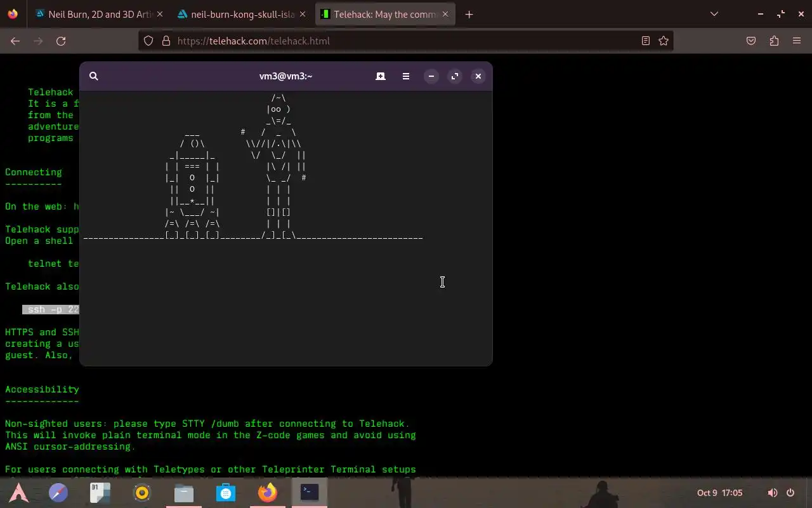Screen dimensions: 812x508
Task: Open the Firefox application menu
Action: [x=797, y=41]
